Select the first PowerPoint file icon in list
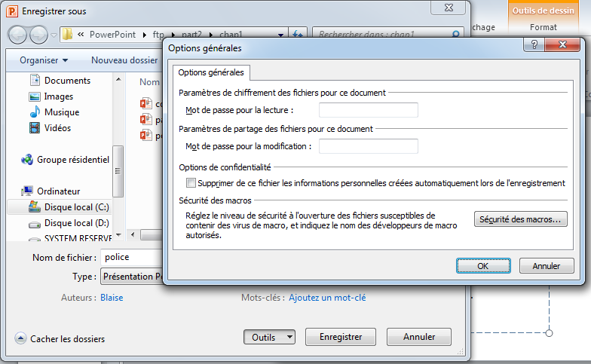The image size is (591, 364). pyautogui.click(x=146, y=104)
